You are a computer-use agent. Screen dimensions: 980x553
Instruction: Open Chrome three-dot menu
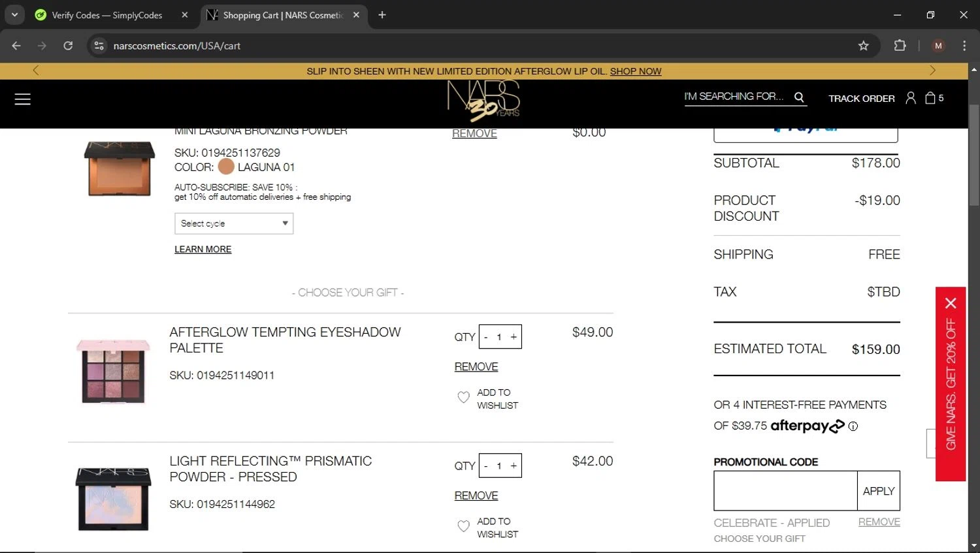point(964,46)
